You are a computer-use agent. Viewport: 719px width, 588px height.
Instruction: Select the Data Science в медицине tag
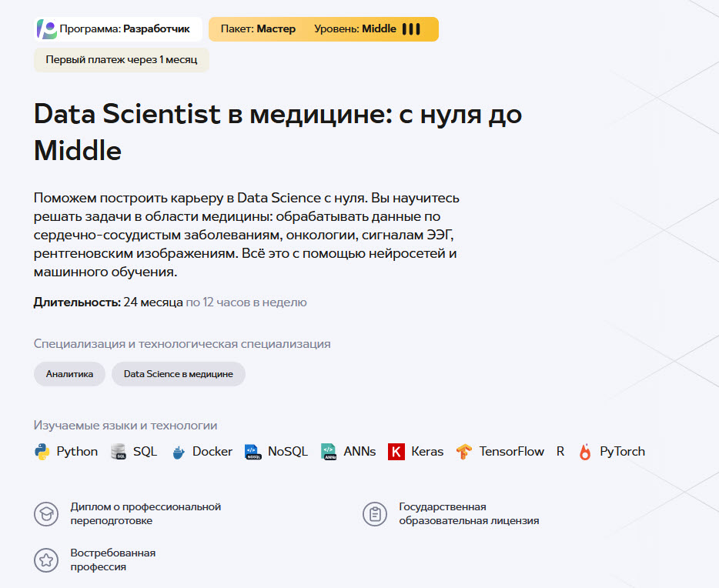click(178, 374)
